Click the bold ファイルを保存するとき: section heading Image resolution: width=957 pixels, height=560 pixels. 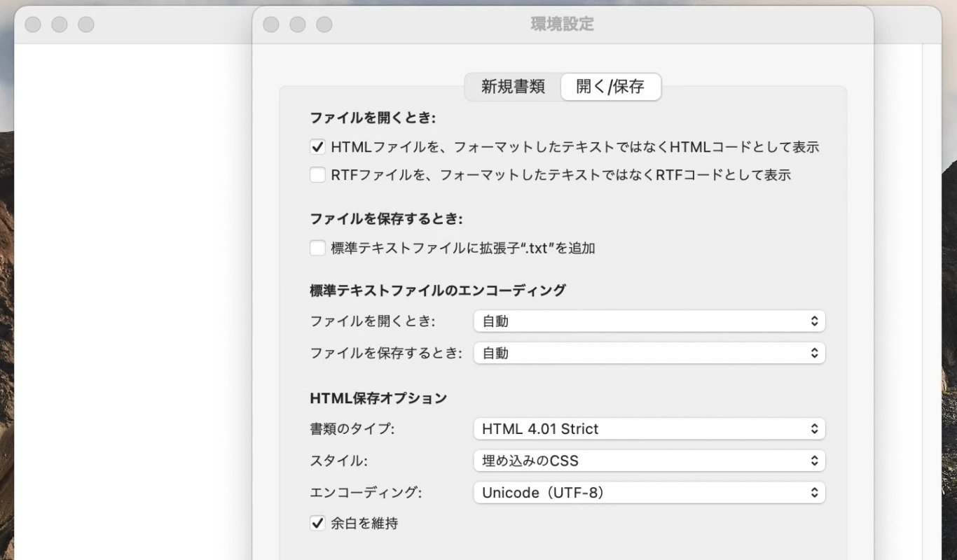click(387, 219)
